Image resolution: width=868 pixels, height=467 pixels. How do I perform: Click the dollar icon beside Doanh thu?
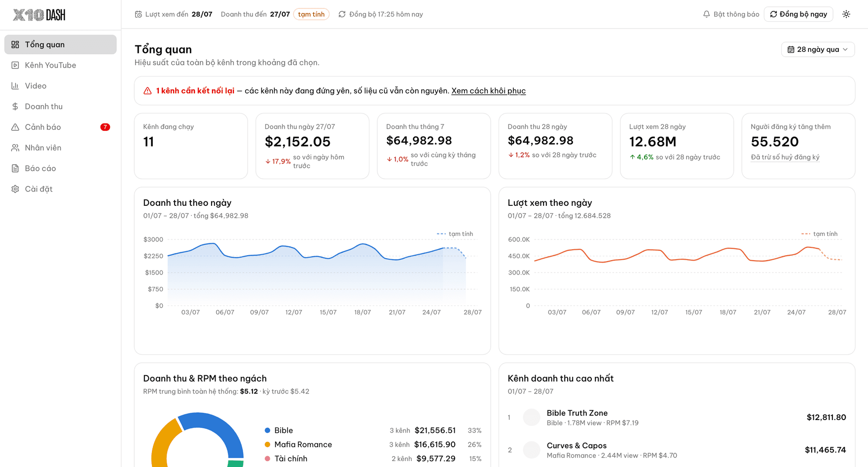(15, 107)
